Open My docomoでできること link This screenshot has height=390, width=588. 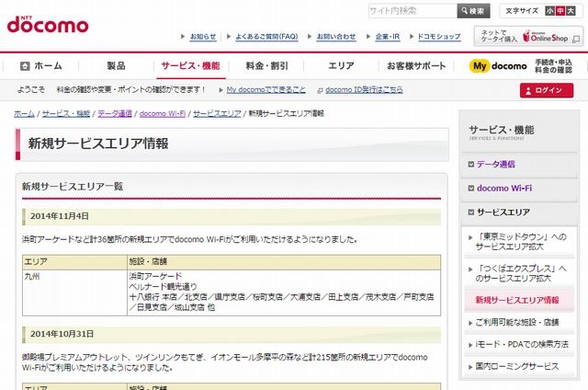click(x=266, y=90)
